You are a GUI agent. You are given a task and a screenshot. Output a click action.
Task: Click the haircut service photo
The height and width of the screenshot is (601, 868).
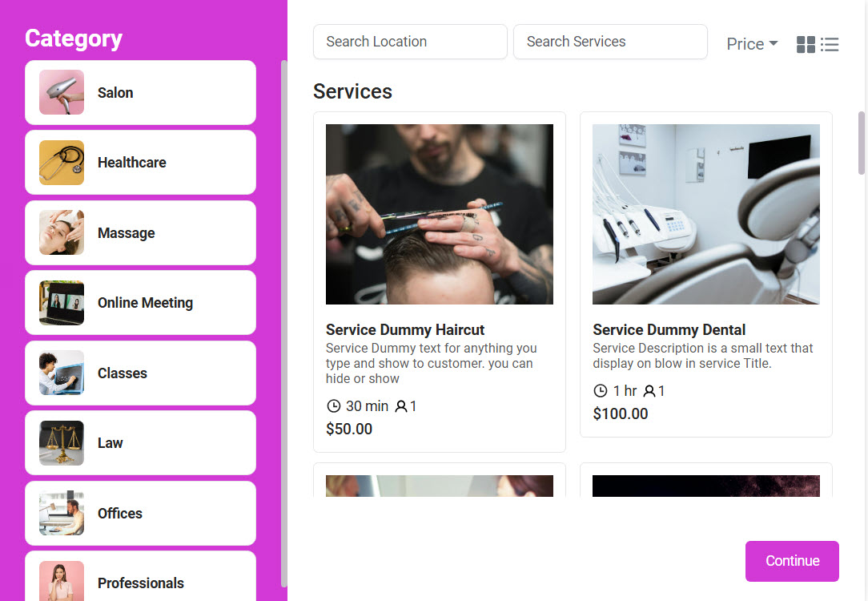pyautogui.click(x=439, y=214)
